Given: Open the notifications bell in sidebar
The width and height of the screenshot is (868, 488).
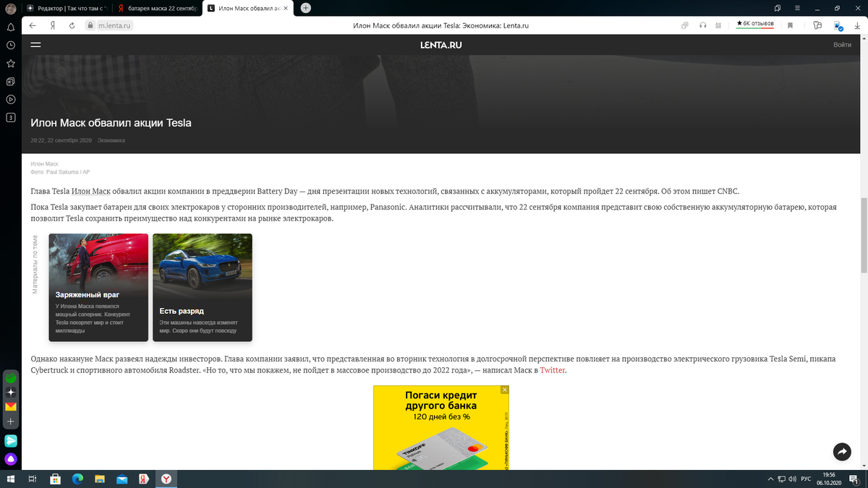Looking at the screenshot, I should pos(11,27).
